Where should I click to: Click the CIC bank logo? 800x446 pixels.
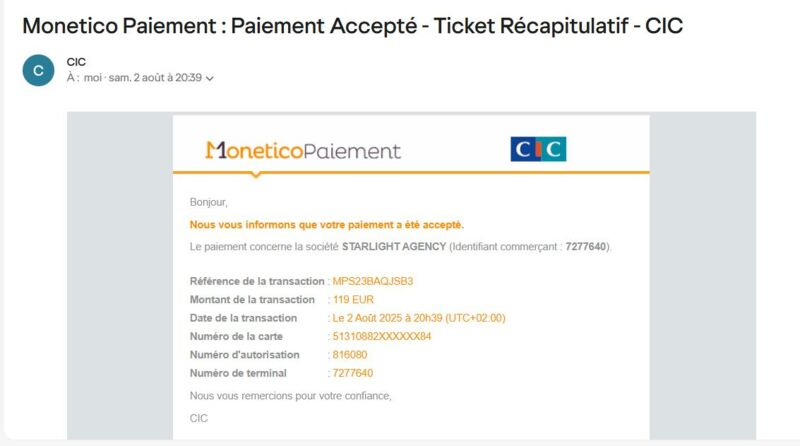tap(538, 149)
